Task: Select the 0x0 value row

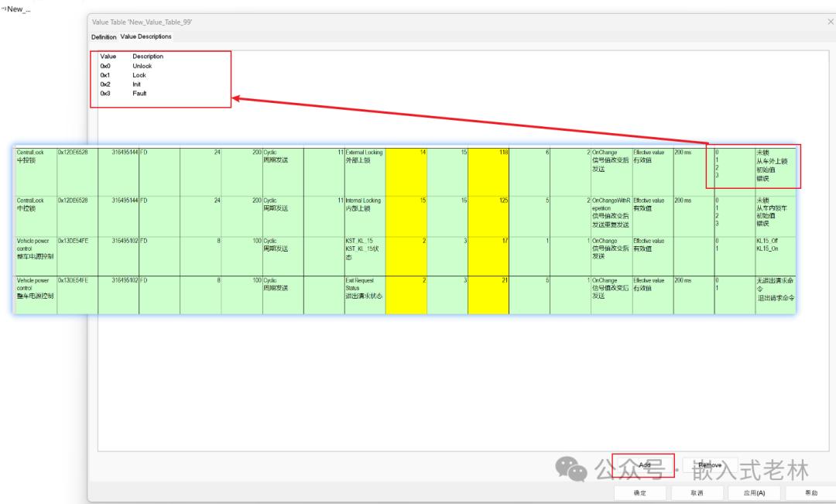Action: click(105, 66)
